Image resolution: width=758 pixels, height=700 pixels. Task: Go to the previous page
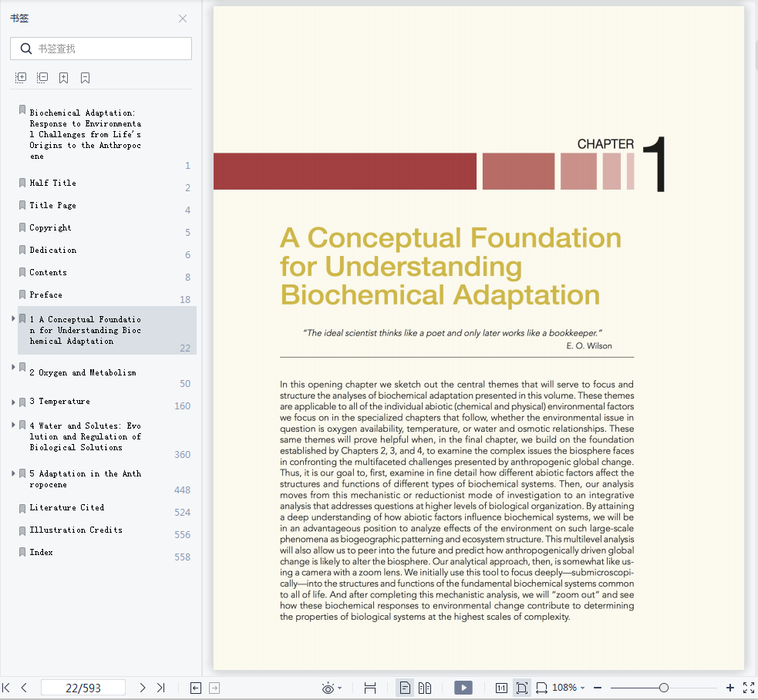pyautogui.click(x=24, y=688)
